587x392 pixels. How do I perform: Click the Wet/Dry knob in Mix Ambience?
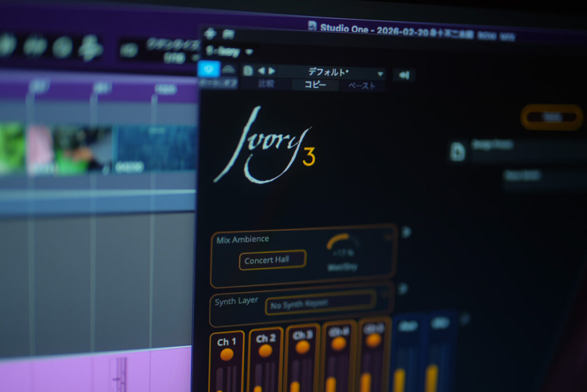coord(342,245)
